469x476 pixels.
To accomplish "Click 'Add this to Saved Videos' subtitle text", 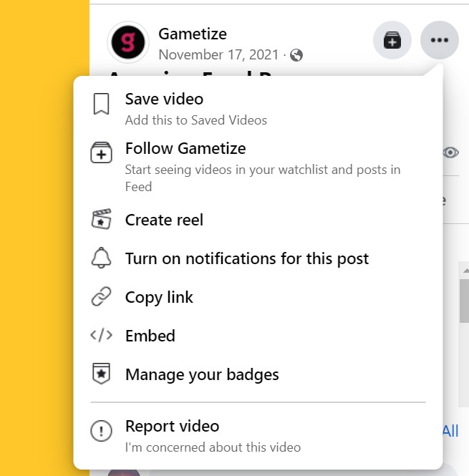I will (196, 120).
